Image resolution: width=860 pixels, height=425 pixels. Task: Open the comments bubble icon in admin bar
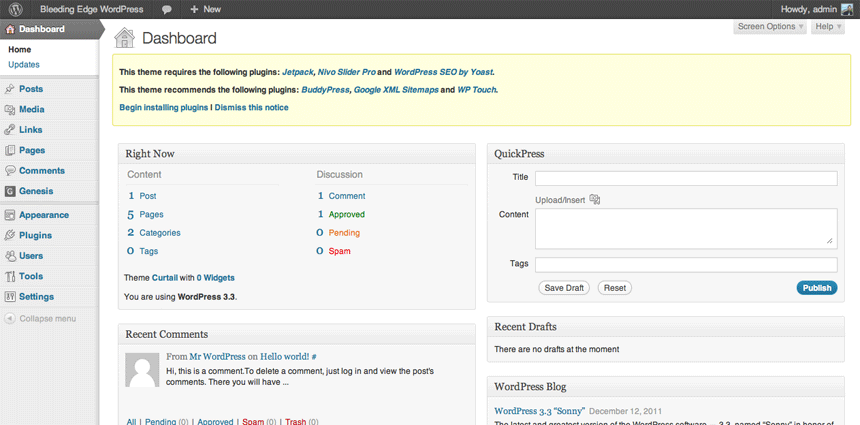point(167,9)
